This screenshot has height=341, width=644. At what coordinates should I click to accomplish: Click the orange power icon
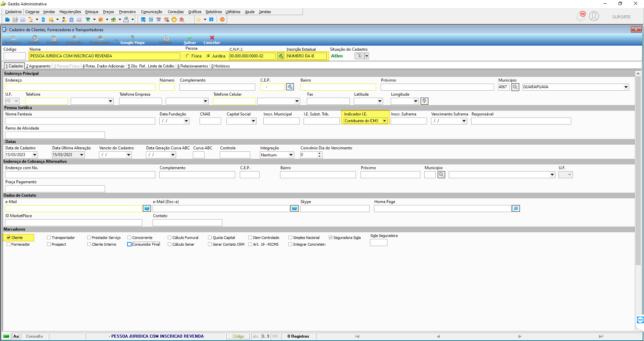[222, 20]
